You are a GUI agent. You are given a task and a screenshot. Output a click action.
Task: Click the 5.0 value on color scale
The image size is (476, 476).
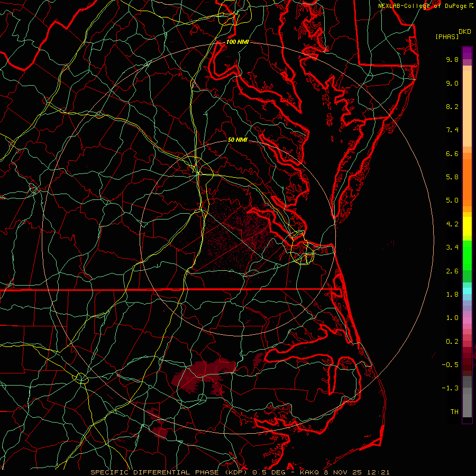click(x=452, y=200)
